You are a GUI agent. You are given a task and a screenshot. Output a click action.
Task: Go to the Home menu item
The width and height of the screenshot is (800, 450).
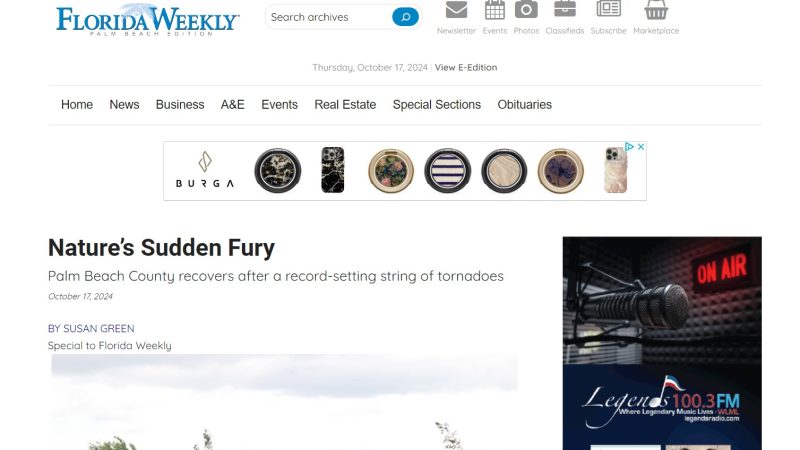[77, 105]
